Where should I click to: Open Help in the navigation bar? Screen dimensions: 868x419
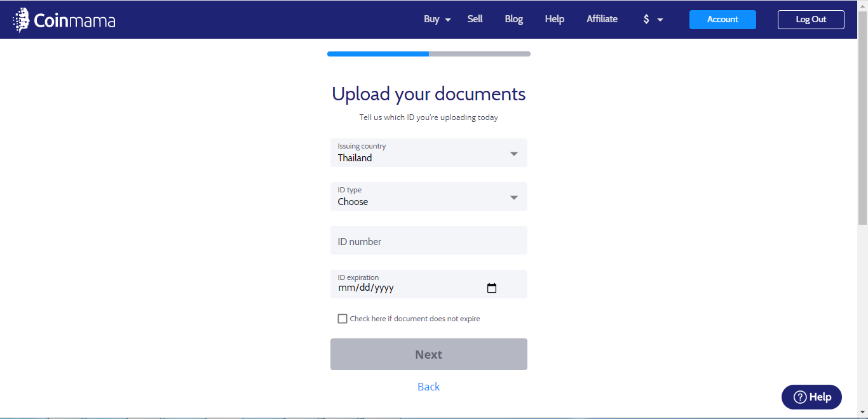(x=555, y=19)
